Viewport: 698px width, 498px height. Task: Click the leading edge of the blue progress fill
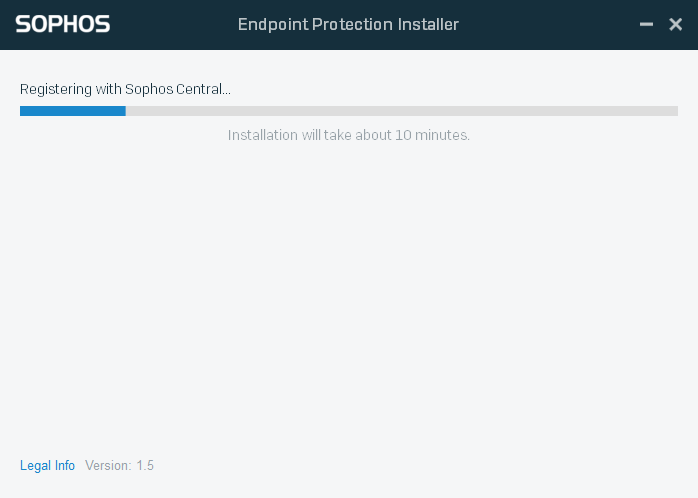pos(123,111)
